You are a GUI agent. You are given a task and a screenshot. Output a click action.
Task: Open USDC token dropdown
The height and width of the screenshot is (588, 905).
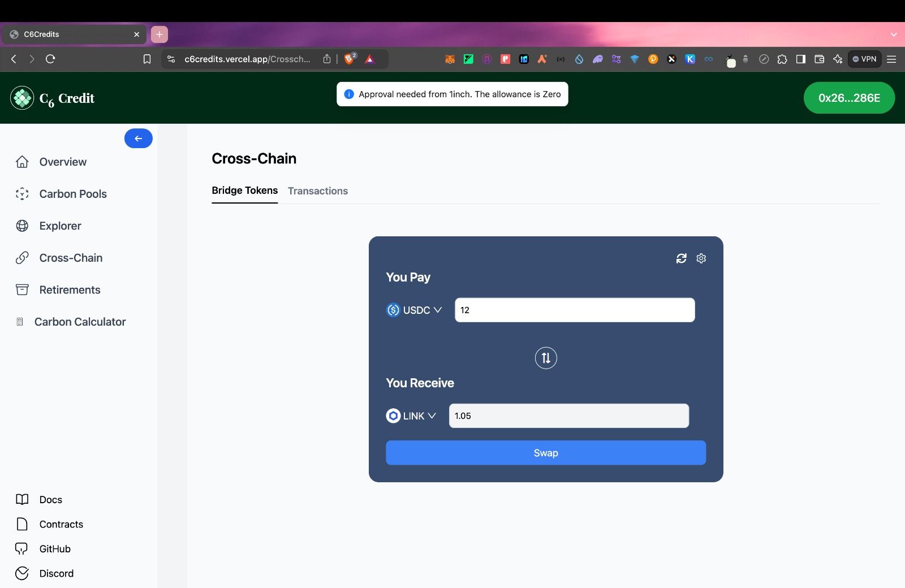pos(414,310)
